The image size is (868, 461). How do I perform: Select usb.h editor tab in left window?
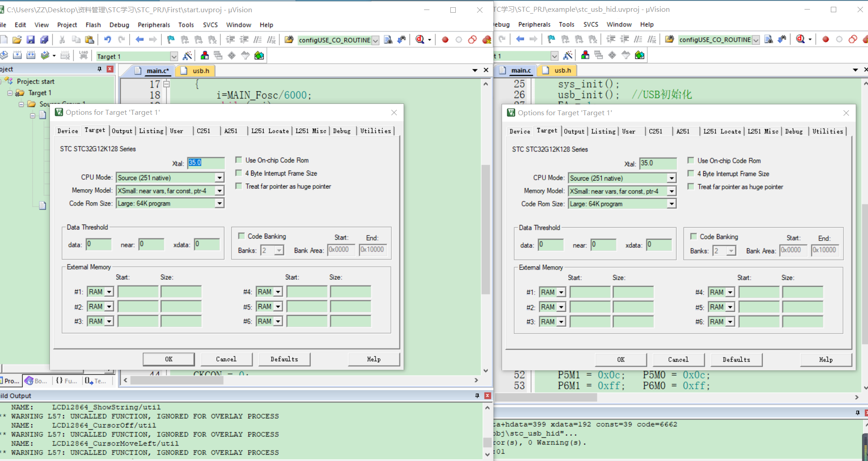tap(195, 71)
